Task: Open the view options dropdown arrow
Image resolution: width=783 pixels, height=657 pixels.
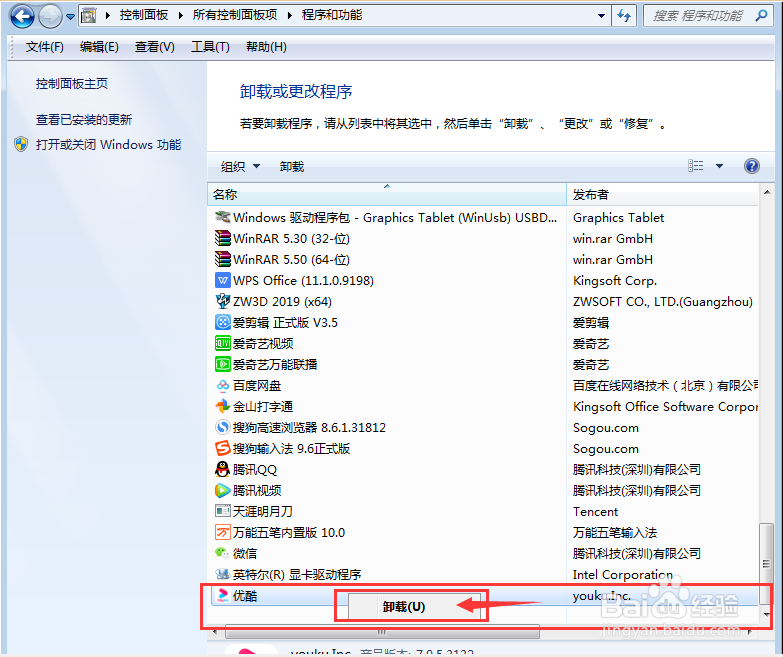Action: point(720,166)
